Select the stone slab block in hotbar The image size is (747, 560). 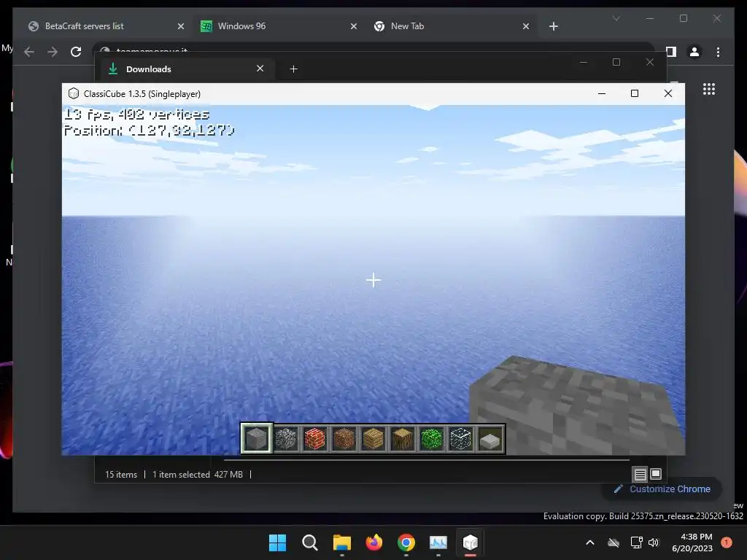[x=490, y=438]
